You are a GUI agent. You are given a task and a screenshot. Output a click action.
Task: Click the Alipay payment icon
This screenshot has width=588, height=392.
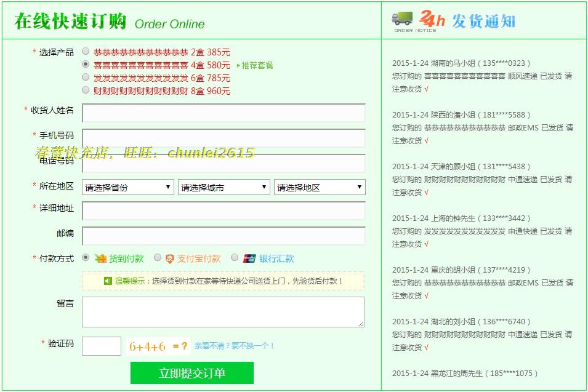click(170, 258)
